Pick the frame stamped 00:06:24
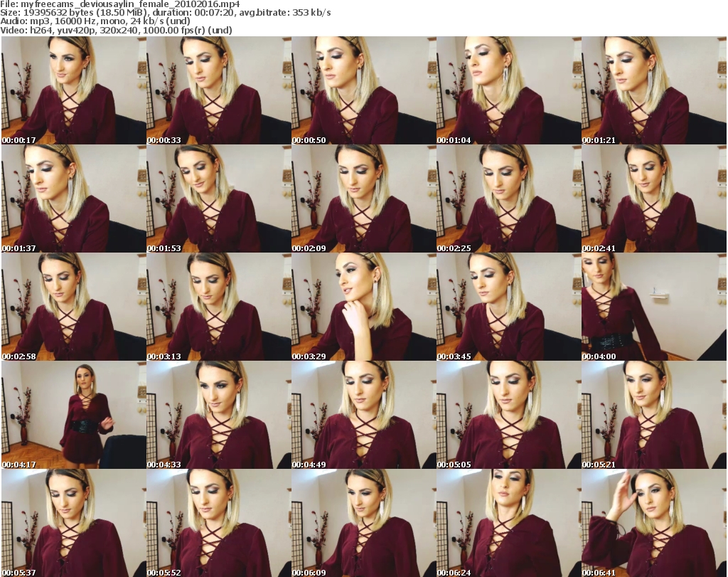 tap(508, 523)
